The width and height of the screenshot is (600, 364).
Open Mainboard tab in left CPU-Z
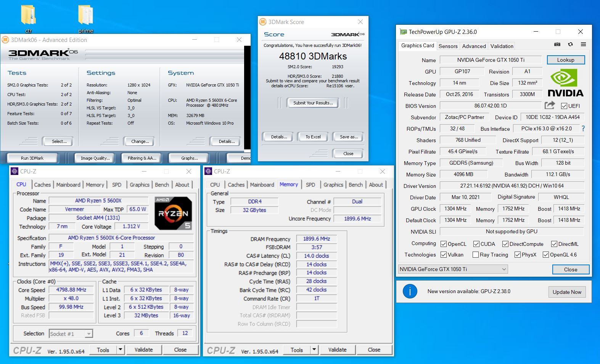tap(68, 184)
